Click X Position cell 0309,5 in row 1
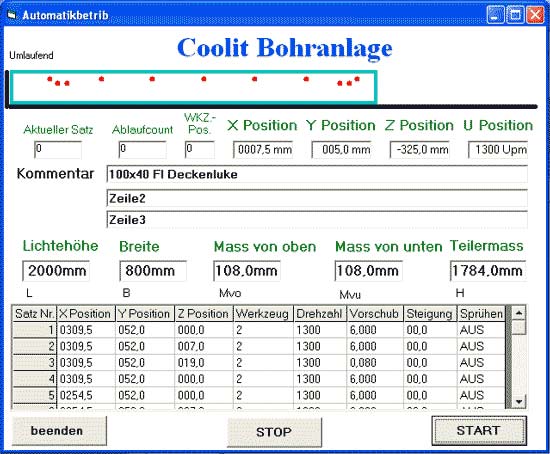The image size is (550, 454). click(86, 330)
